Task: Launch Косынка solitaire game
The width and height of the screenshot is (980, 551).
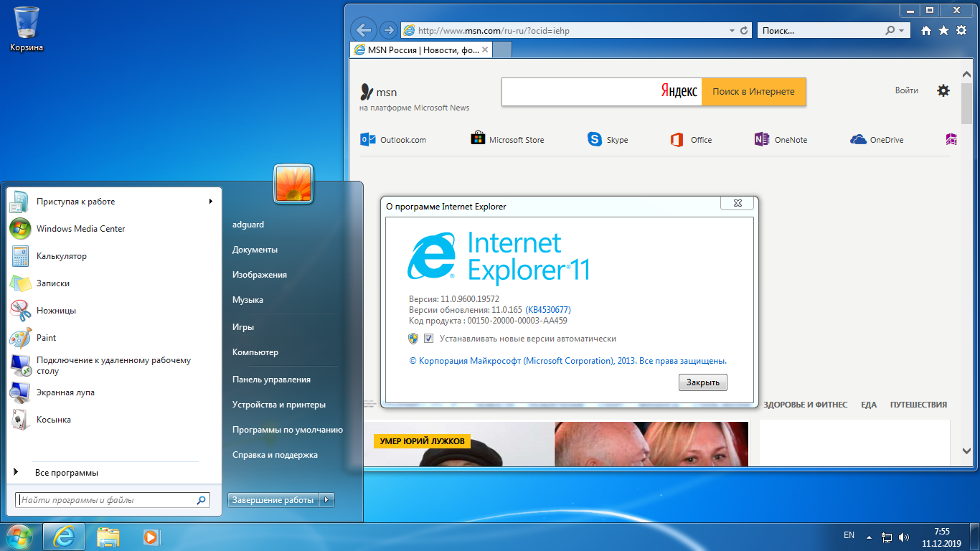Action: click(115, 420)
